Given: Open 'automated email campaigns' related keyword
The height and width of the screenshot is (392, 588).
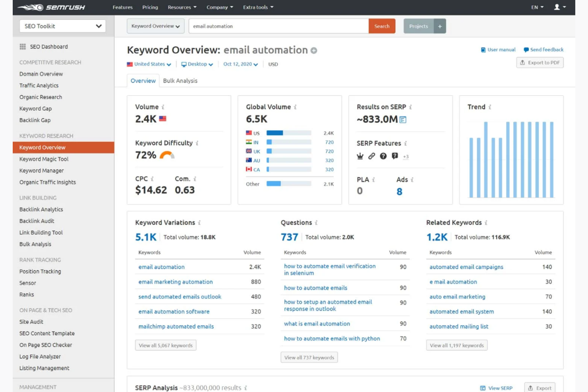Looking at the screenshot, I should [466, 267].
